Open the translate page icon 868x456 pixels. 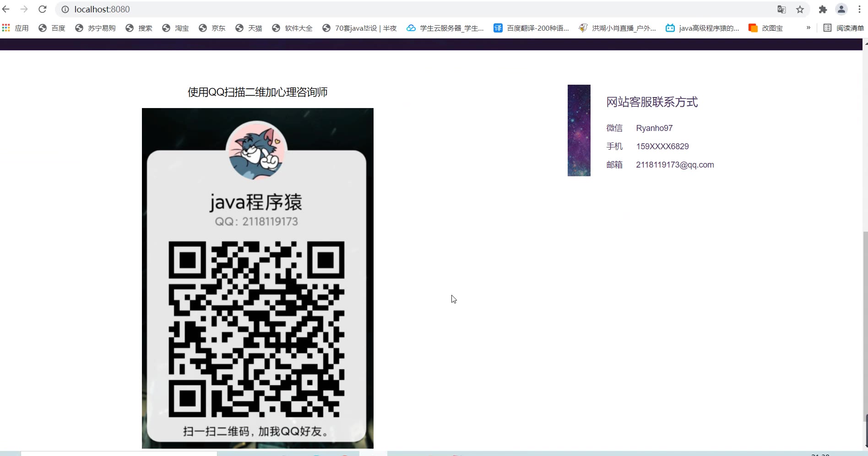point(781,9)
